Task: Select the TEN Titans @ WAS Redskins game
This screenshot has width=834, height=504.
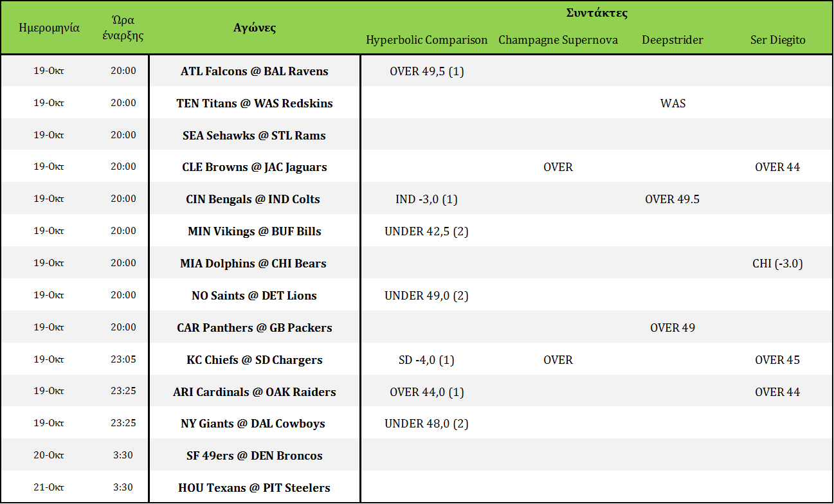Action: click(x=255, y=104)
